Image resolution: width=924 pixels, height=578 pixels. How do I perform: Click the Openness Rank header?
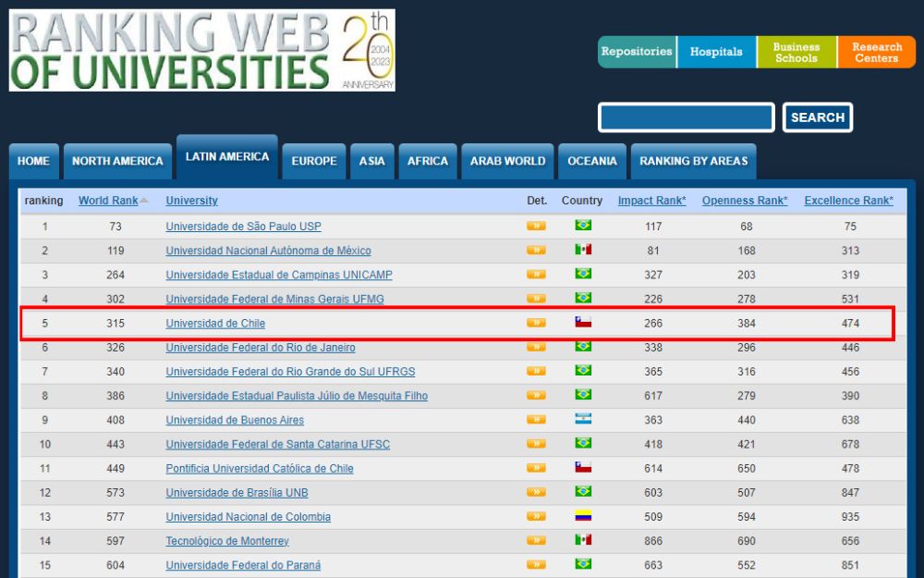click(745, 201)
